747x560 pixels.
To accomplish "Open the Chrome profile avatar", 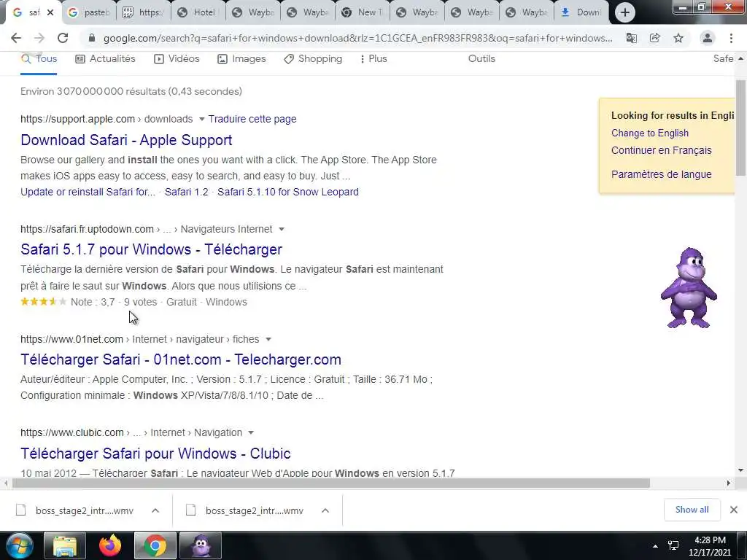I will pos(708,38).
